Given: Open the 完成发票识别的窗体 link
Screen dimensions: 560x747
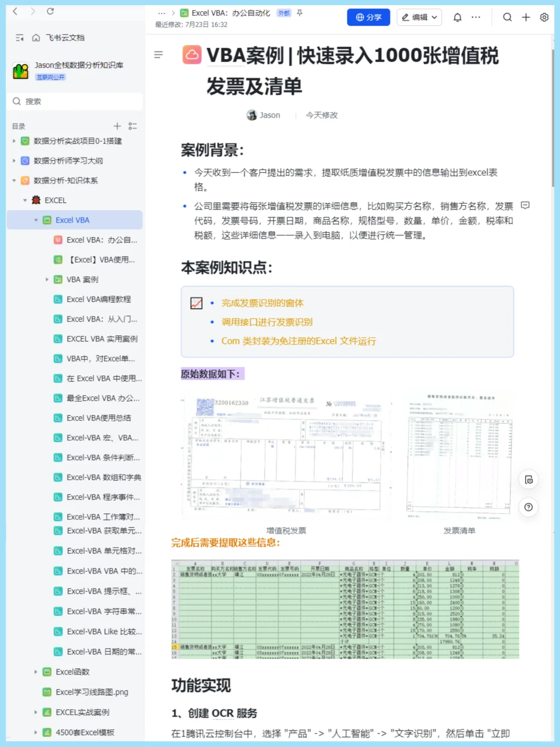Looking at the screenshot, I should tap(263, 302).
